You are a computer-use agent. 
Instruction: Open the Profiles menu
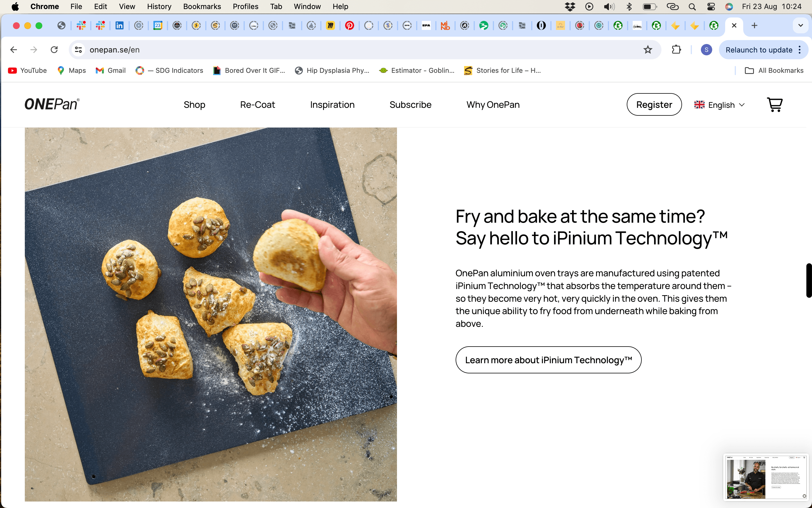click(245, 6)
